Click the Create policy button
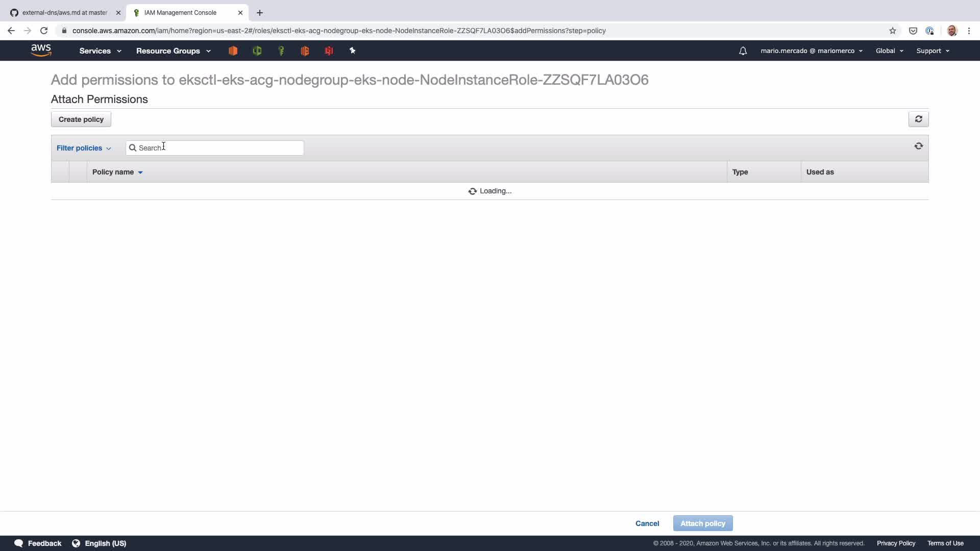 81,119
